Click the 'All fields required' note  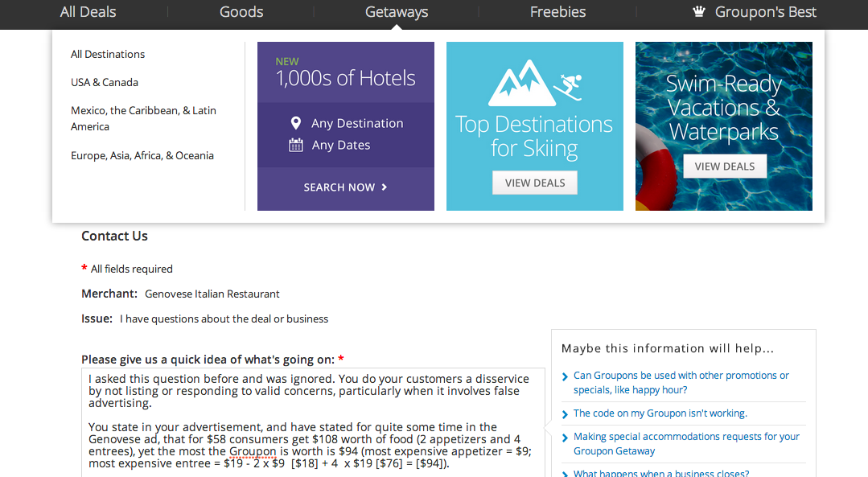click(x=132, y=269)
